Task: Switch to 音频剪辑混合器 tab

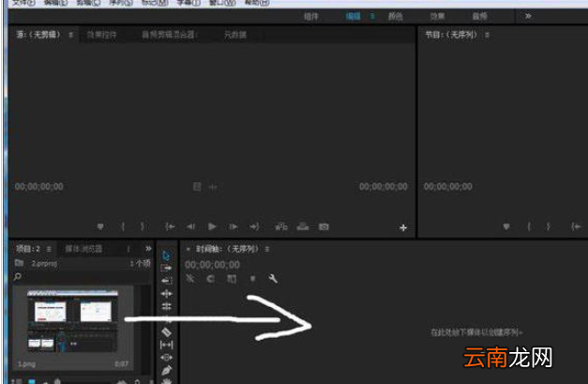Action: [x=169, y=35]
